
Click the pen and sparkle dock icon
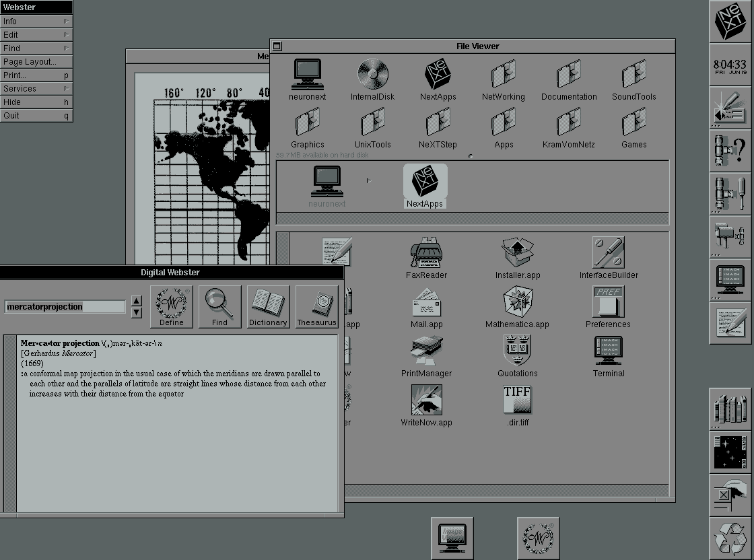click(x=730, y=107)
